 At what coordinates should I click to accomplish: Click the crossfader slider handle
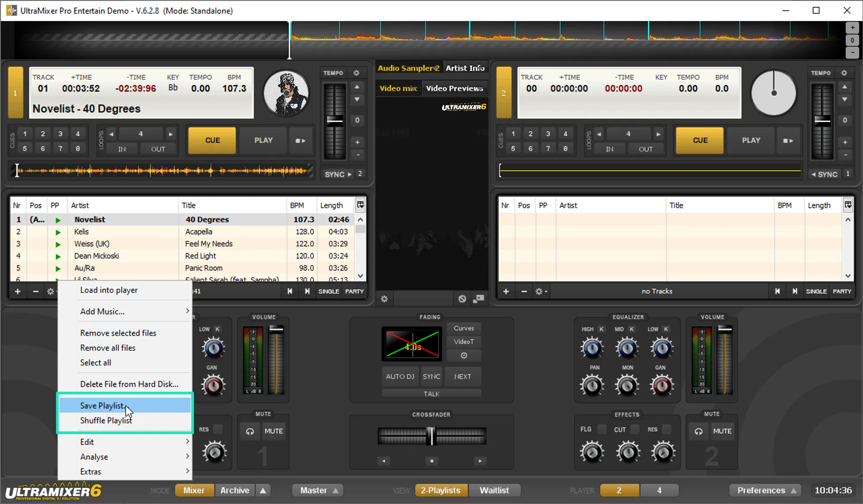pos(431,436)
